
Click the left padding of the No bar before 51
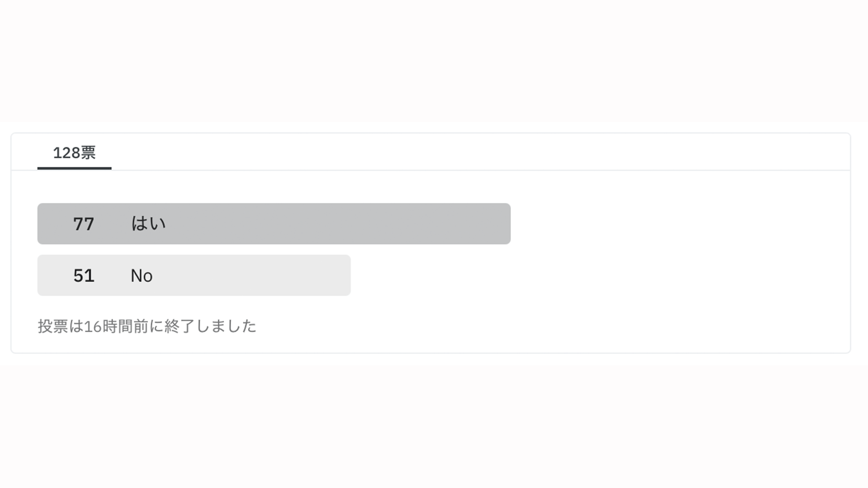(52, 275)
